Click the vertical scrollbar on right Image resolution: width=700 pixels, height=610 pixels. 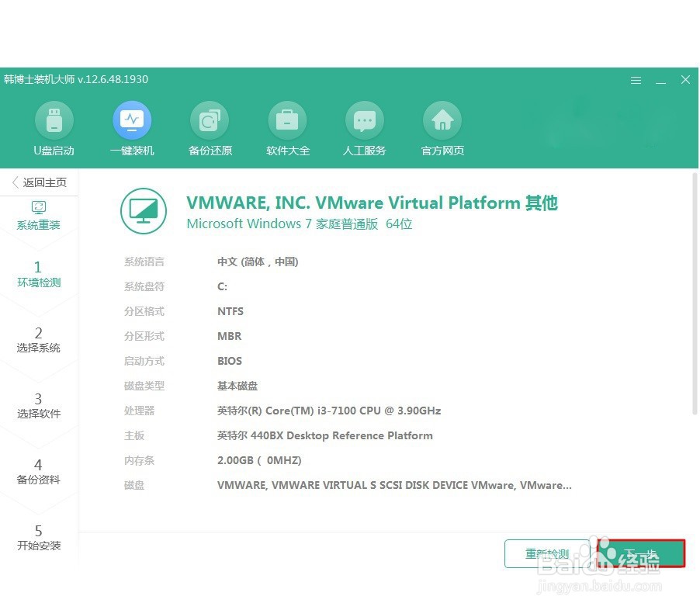coord(695,294)
